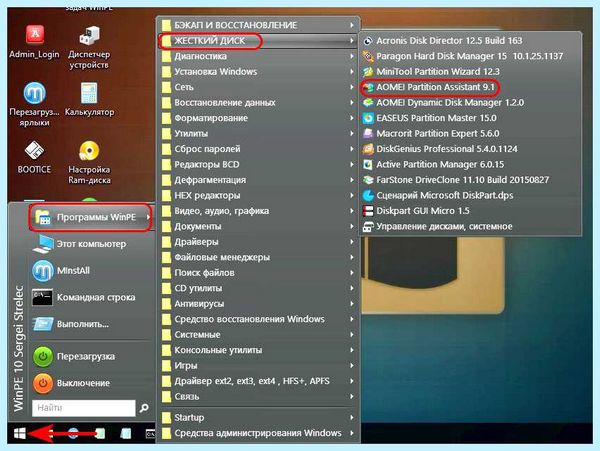This screenshot has height=451, width=600.
Task: Click the Diskpart GUI Micro icon
Action: coord(368,211)
